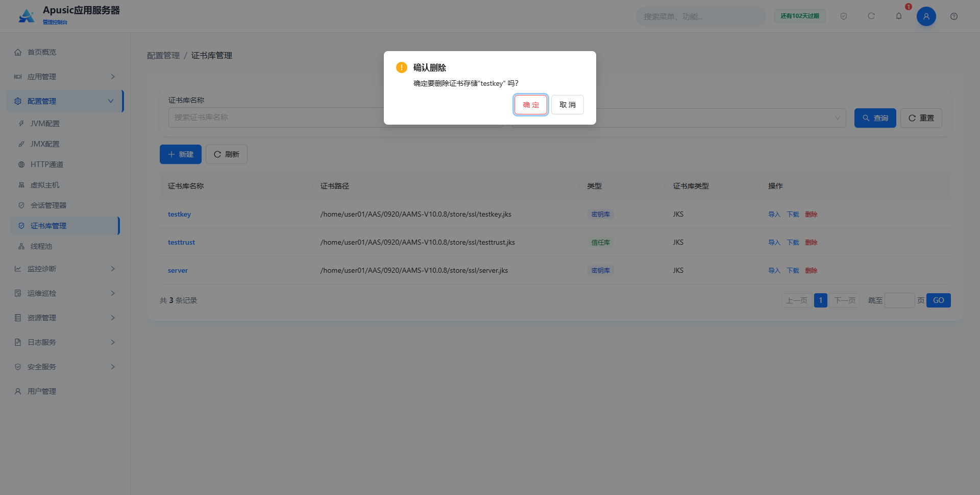Viewport: 980px width, 495px height.
Task: Click the 还有102天过期 license badge
Action: point(800,16)
